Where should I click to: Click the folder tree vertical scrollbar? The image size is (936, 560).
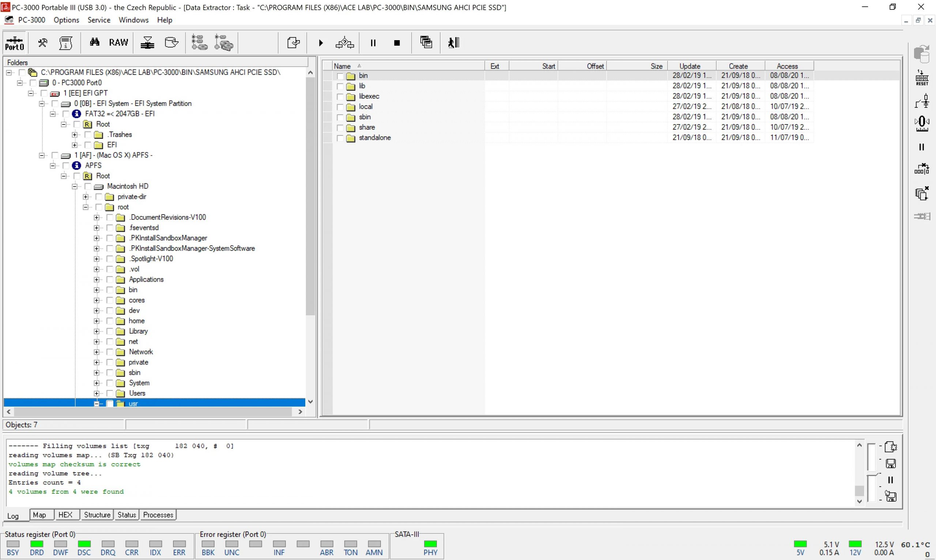coord(310,196)
